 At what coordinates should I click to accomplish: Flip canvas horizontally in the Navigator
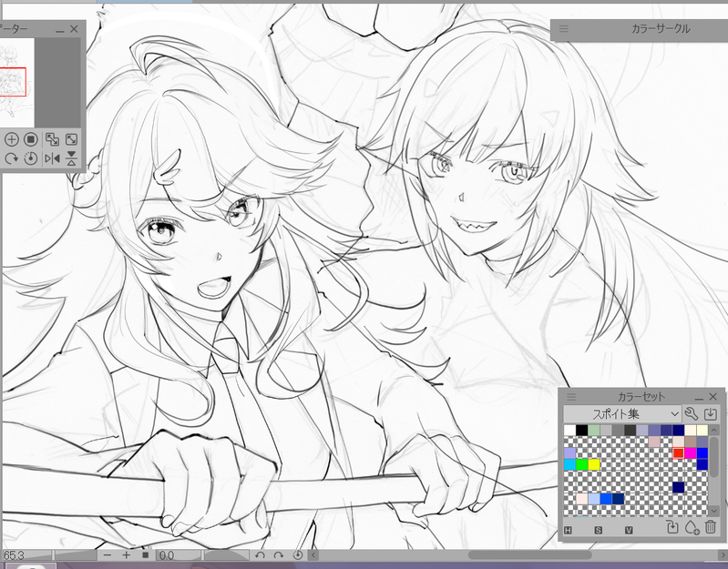point(52,158)
